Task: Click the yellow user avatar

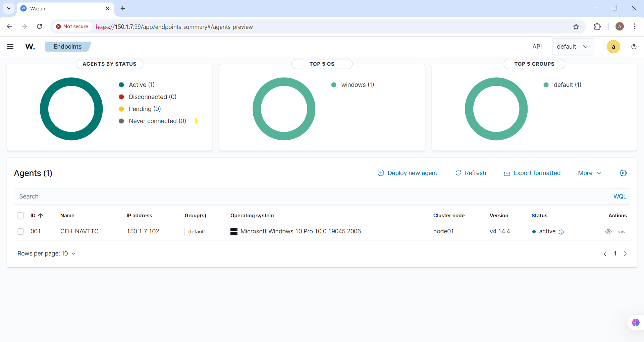Action: tap(613, 47)
